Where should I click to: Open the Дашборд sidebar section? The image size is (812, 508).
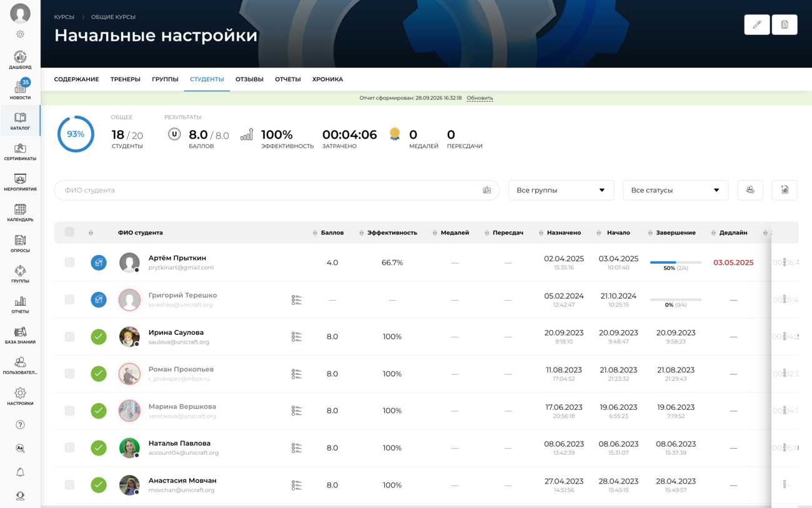[x=20, y=60]
